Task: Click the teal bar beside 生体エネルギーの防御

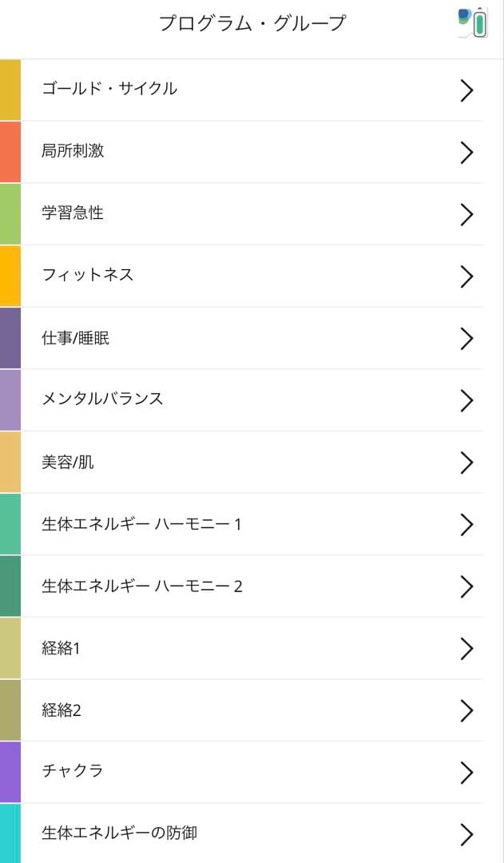Action: 8,834
